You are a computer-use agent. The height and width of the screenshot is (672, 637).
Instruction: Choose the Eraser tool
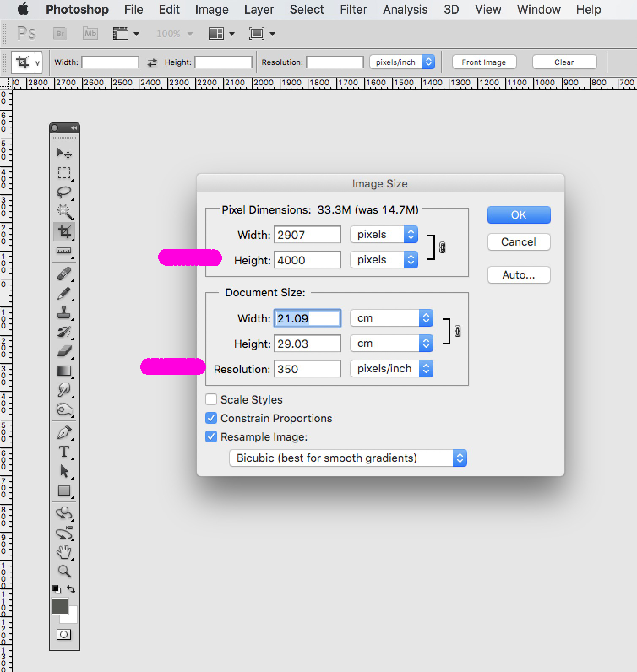tap(64, 351)
